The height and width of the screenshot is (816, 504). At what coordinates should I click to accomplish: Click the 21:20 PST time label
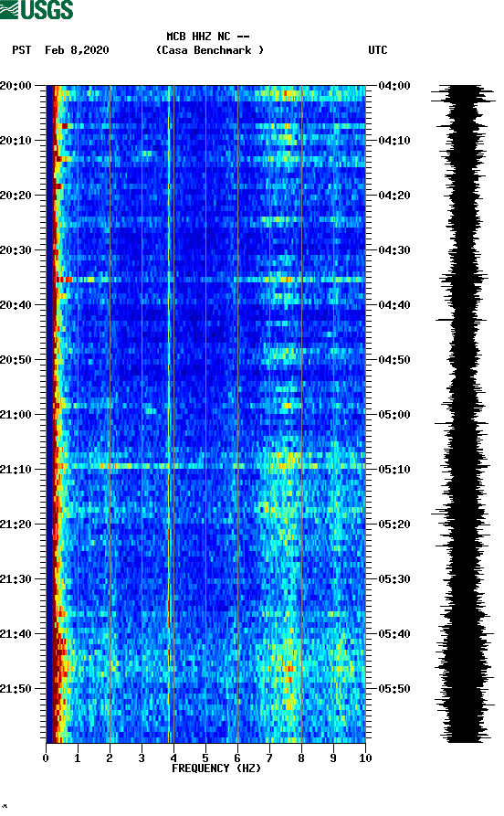16,525
